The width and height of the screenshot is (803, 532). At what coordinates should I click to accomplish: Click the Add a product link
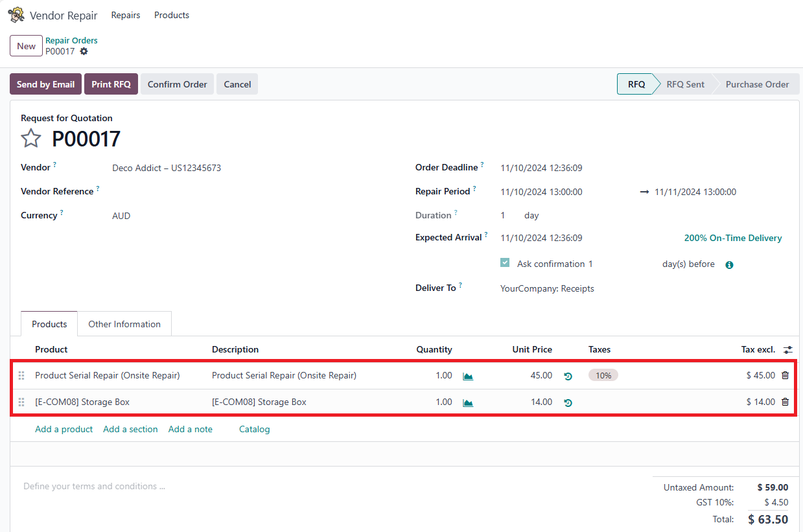coord(64,429)
